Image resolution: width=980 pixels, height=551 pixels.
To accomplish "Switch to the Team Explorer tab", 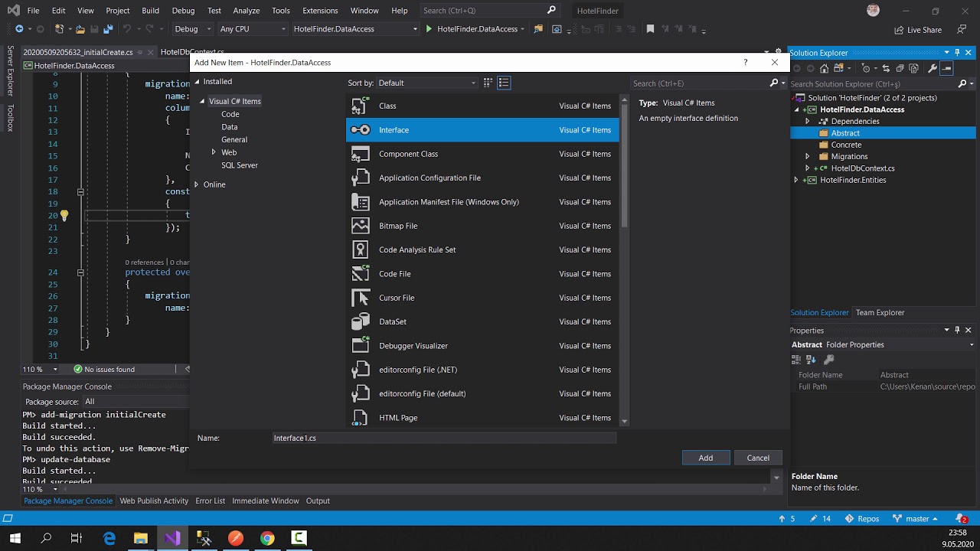I will pyautogui.click(x=880, y=312).
